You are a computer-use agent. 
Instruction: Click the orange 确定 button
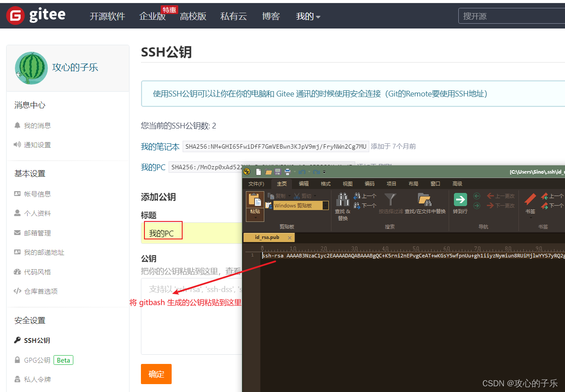point(156,374)
